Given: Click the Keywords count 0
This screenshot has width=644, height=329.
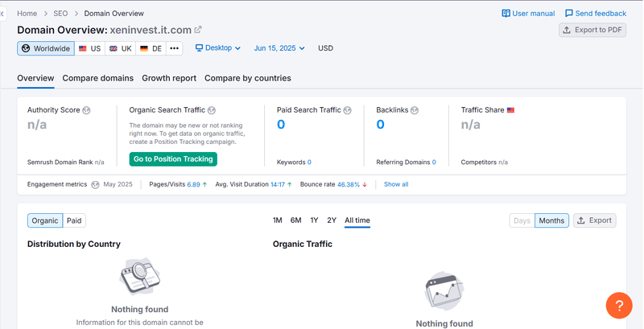Looking at the screenshot, I should click(x=309, y=162).
